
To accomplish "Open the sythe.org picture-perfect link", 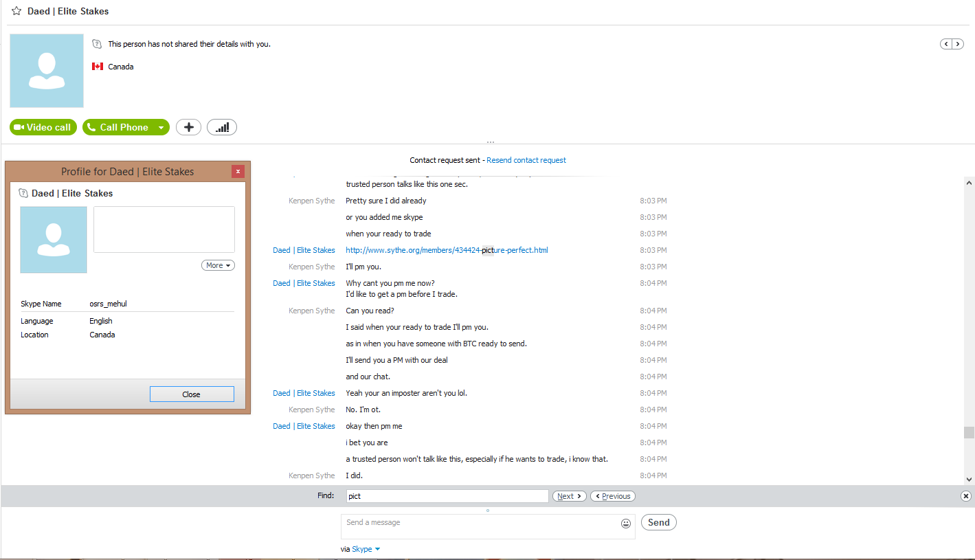I will click(x=447, y=250).
